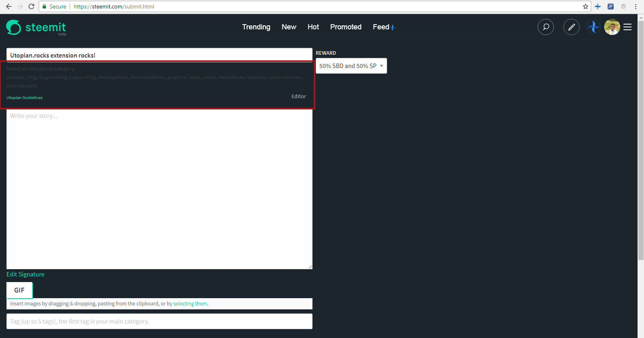
Task: Click the steemit logo icon
Action: tap(13, 27)
